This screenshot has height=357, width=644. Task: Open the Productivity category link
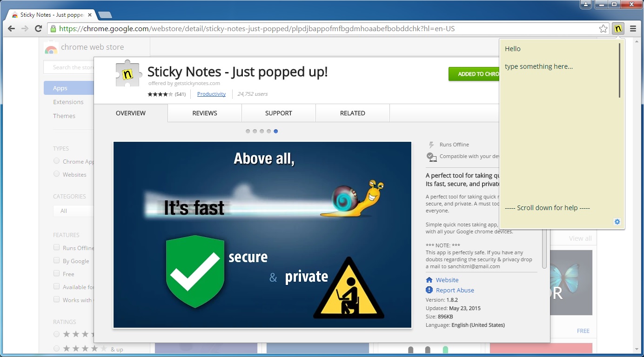(211, 94)
